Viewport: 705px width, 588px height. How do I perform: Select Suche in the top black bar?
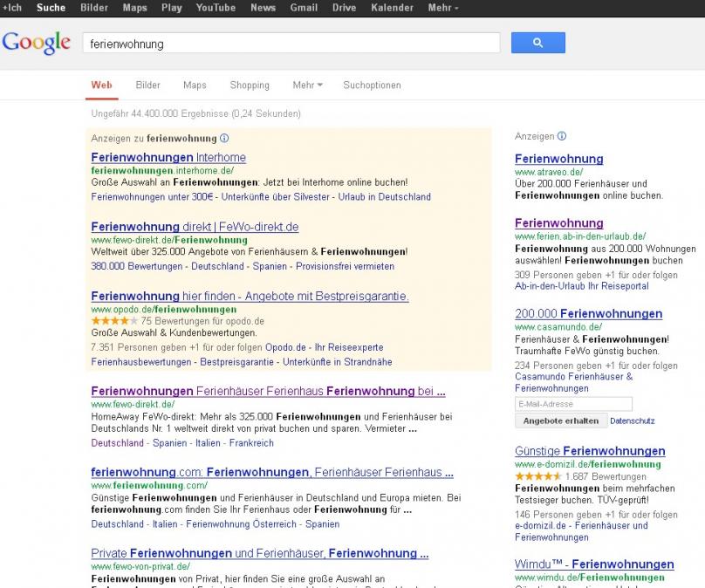[x=51, y=8]
